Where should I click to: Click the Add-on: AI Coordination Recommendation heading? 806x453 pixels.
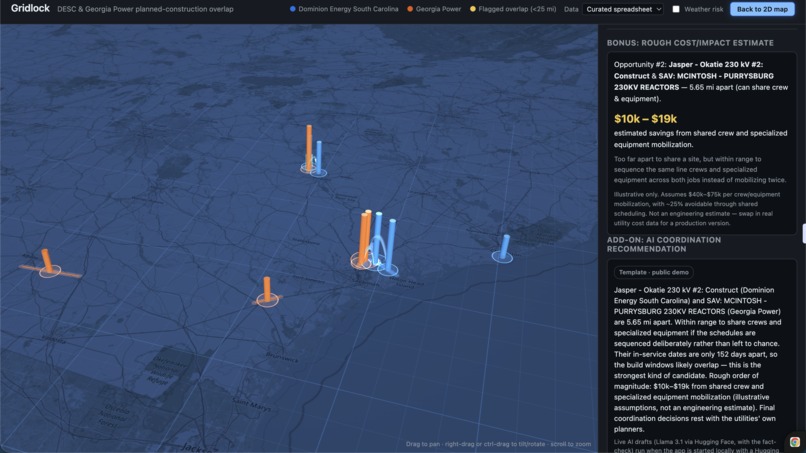pyautogui.click(x=664, y=244)
